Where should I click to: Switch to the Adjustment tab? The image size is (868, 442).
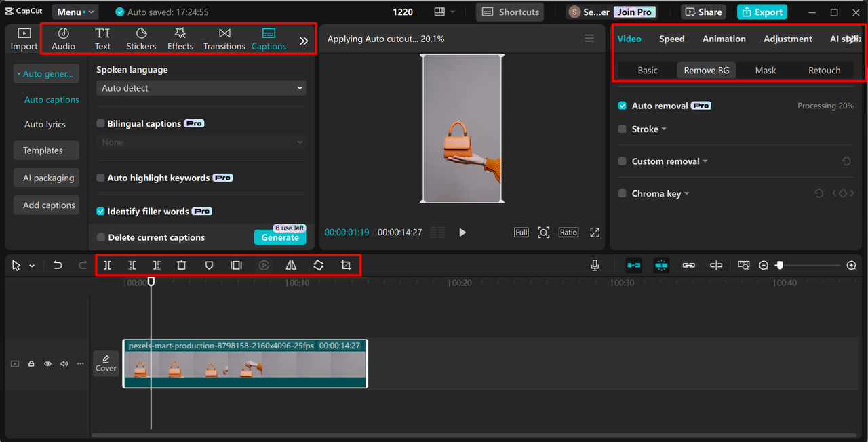coord(787,39)
